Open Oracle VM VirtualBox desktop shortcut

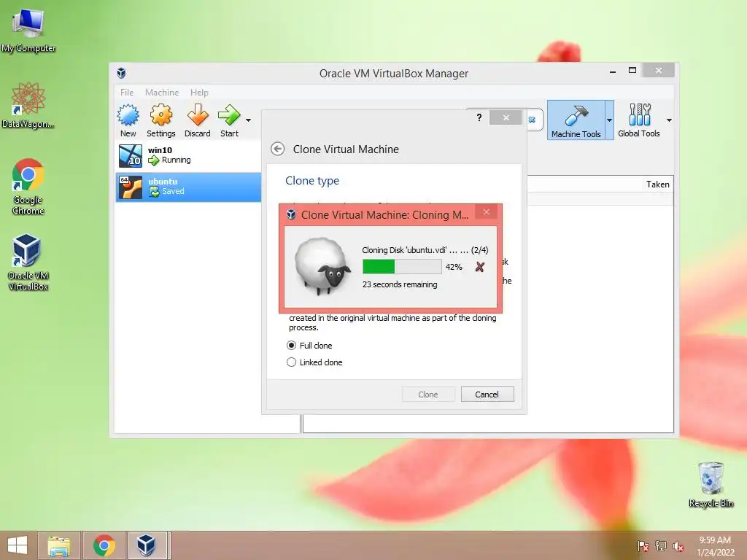click(28, 262)
